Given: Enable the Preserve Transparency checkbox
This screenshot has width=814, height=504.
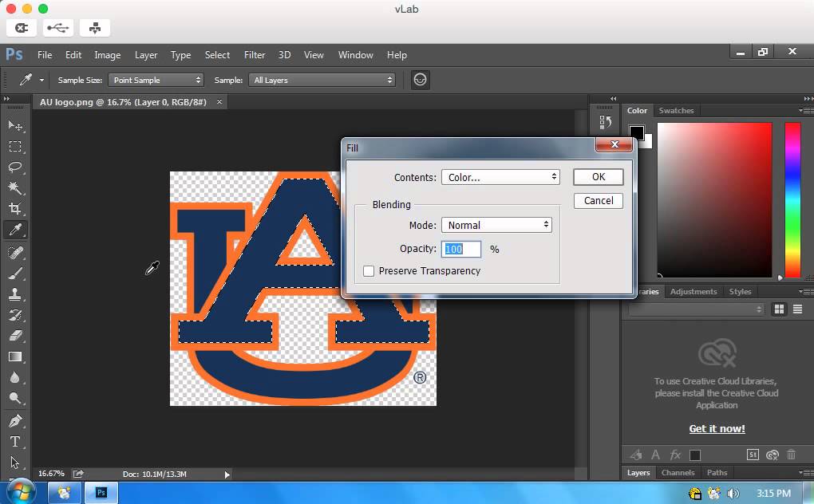Looking at the screenshot, I should [x=369, y=271].
